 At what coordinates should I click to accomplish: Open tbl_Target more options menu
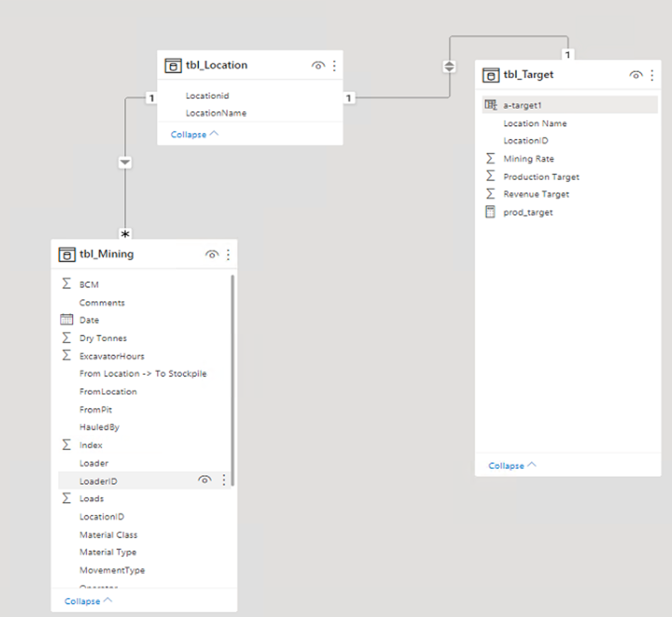tap(652, 75)
